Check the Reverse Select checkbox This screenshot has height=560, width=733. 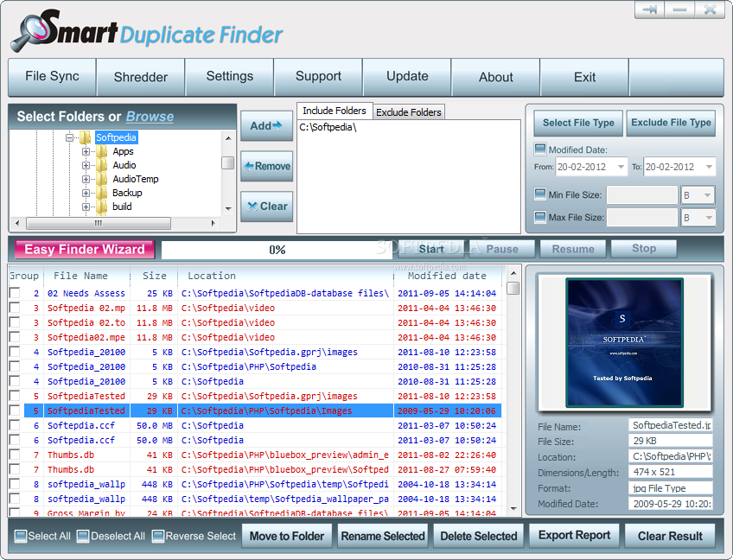point(158,536)
